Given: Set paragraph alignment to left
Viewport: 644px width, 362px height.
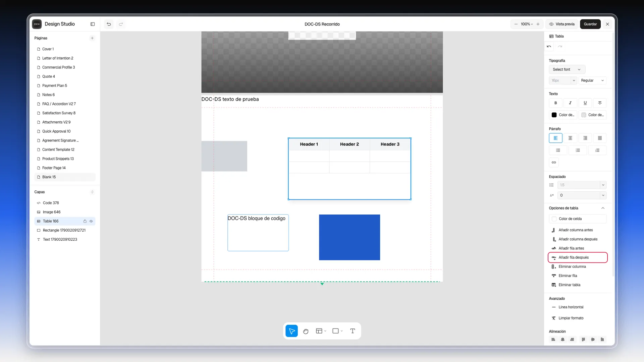Looking at the screenshot, I should click(555, 138).
